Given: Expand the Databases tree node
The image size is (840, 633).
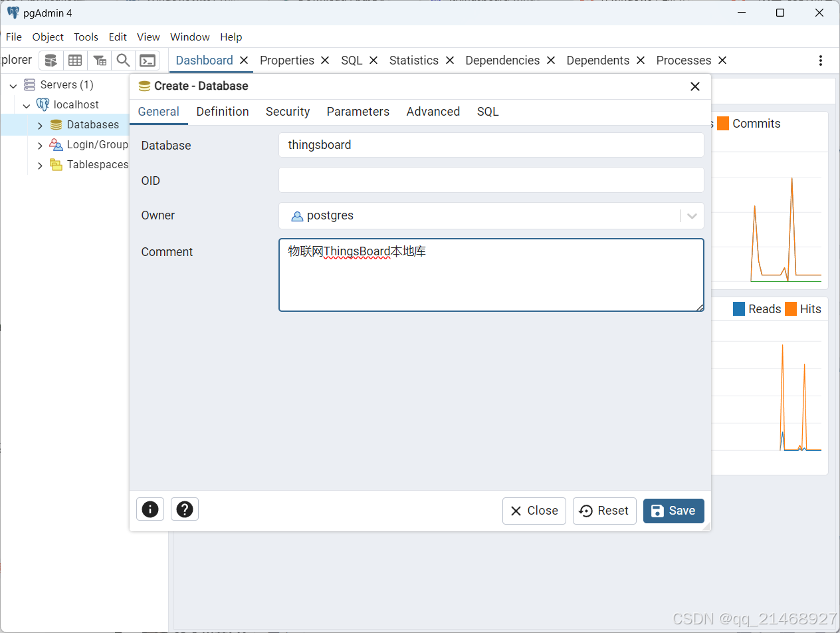Looking at the screenshot, I should pyautogui.click(x=40, y=125).
